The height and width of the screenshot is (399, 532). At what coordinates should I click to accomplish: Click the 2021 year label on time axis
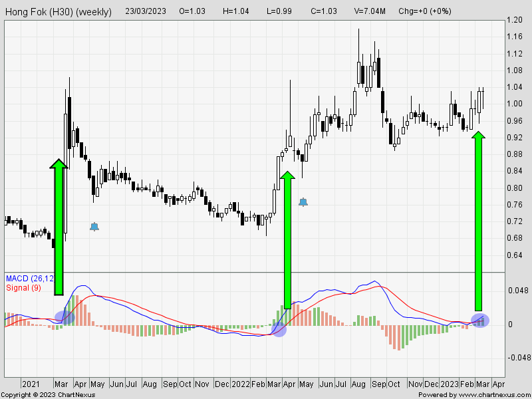pos(31,384)
